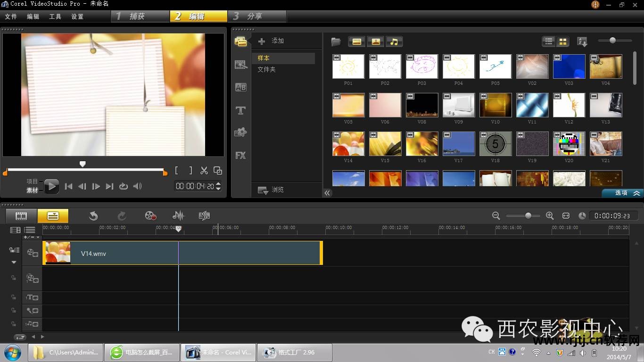Expand the 选项 options panel
This screenshot has height=362, width=644.
622,193
